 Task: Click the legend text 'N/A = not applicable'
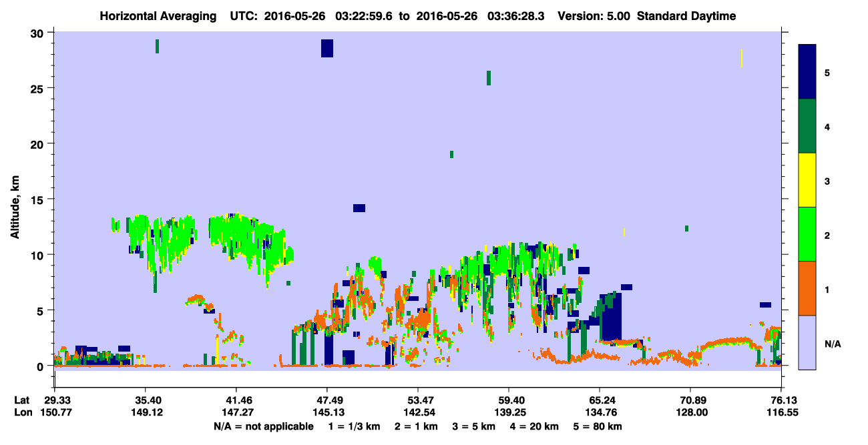click(x=263, y=426)
